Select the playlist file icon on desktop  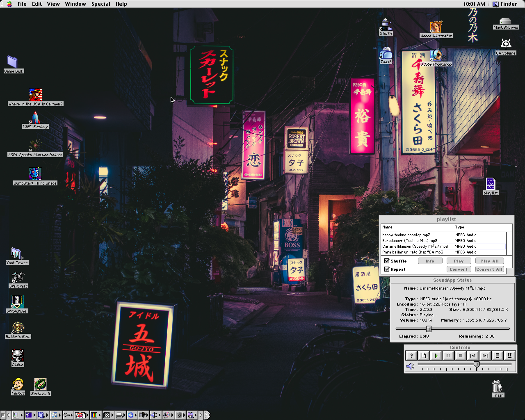coord(491,186)
